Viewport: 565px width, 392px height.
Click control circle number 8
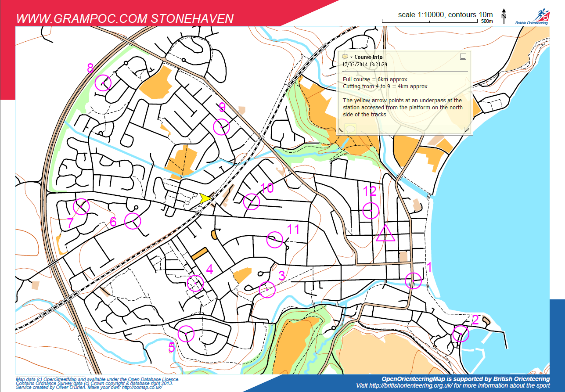tap(103, 83)
